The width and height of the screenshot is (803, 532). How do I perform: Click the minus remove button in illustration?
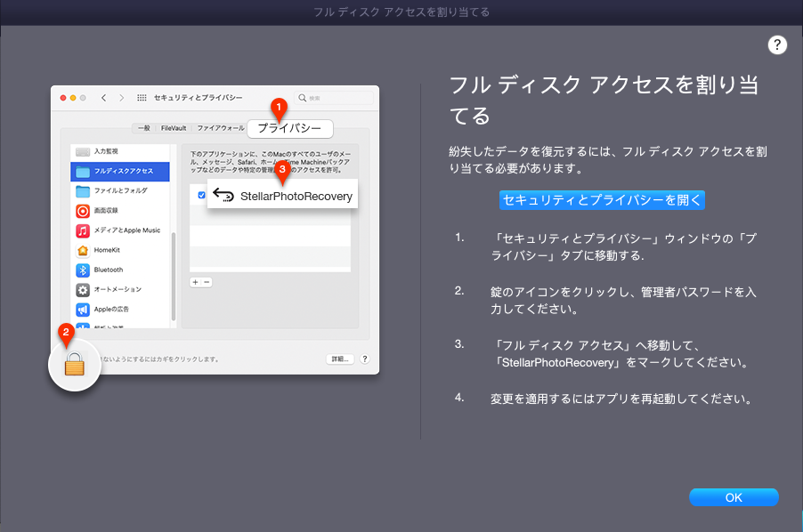(207, 282)
